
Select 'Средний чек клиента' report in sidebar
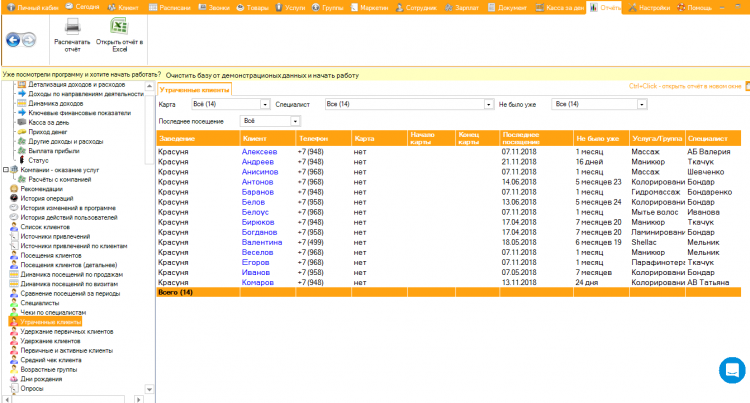(x=51, y=360)
